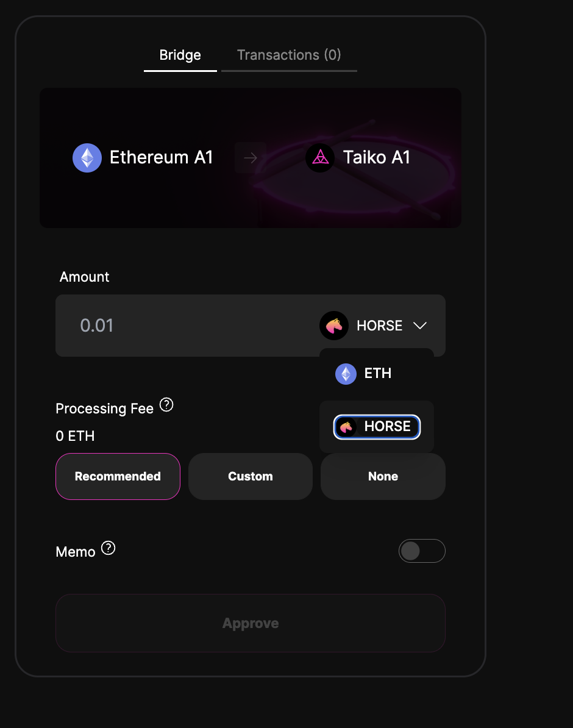
Task: Switch to the Bridge tab
Action: [x=180, y=55]
